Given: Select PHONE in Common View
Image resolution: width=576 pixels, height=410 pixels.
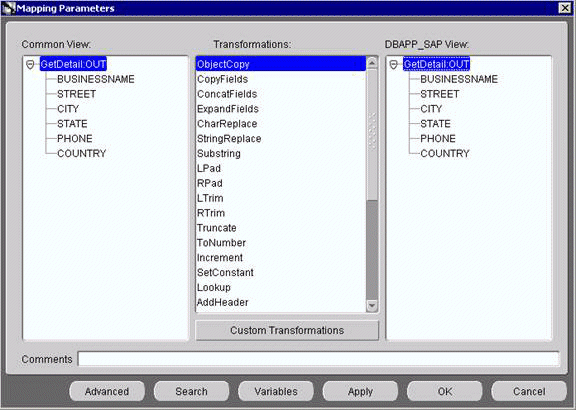Looking at the screenshot, I should point(75,139).
